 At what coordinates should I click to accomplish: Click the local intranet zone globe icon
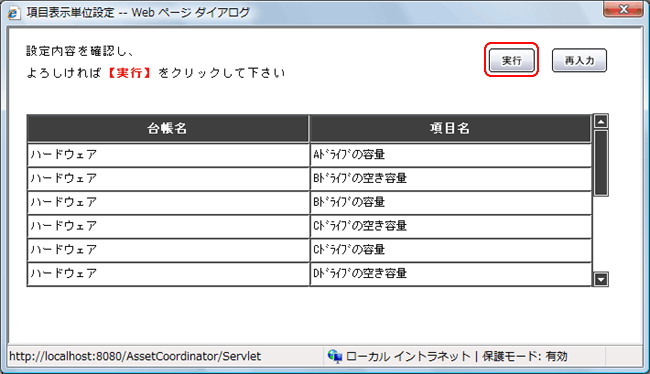coord(335,356)
